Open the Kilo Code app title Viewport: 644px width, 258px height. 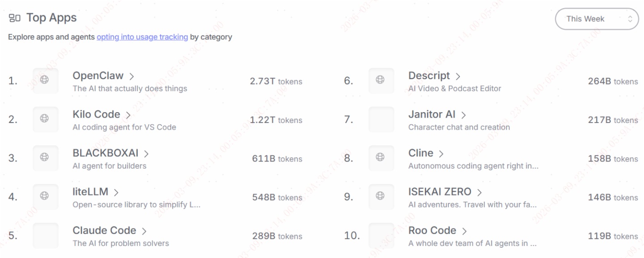tap(96, 114)
